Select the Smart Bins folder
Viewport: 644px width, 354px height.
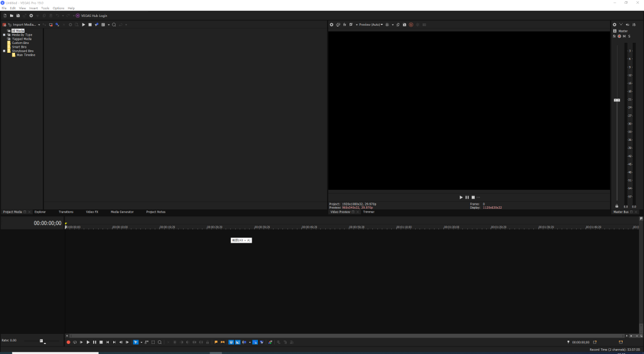(x=19, y=47)
